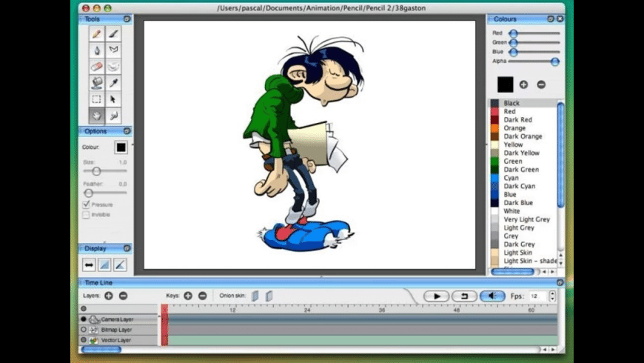Toggle the Pressure checkbox
Viewport: 644px width, 363px height.
click(86, 204)
